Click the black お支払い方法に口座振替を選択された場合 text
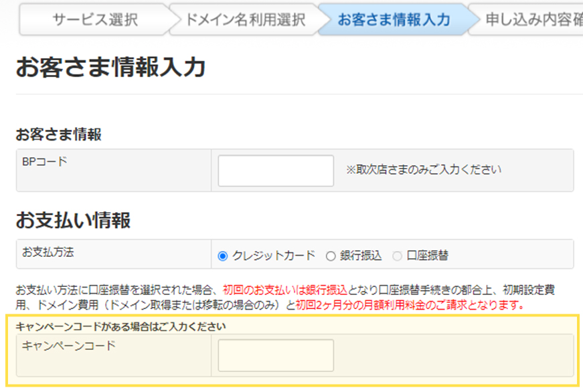Viewport: 583px width, 392px height. coord(114,290)
